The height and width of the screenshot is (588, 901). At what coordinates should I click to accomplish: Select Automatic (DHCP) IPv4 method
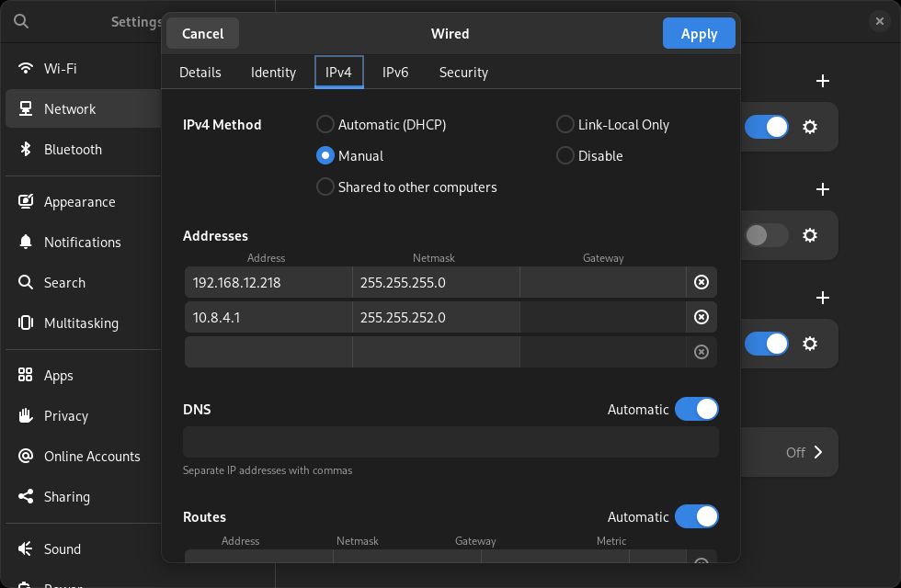pos(325,124)
